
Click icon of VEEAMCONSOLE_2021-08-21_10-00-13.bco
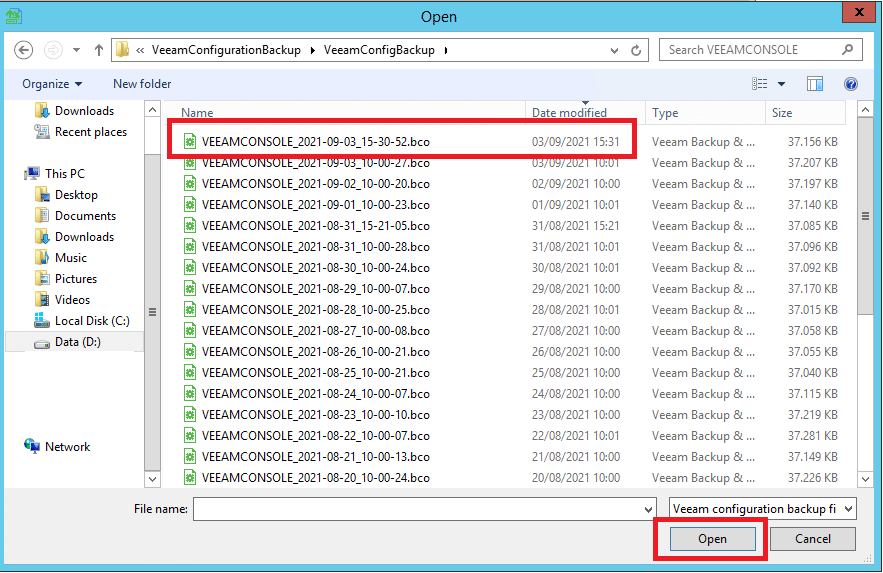pos(190,456)
